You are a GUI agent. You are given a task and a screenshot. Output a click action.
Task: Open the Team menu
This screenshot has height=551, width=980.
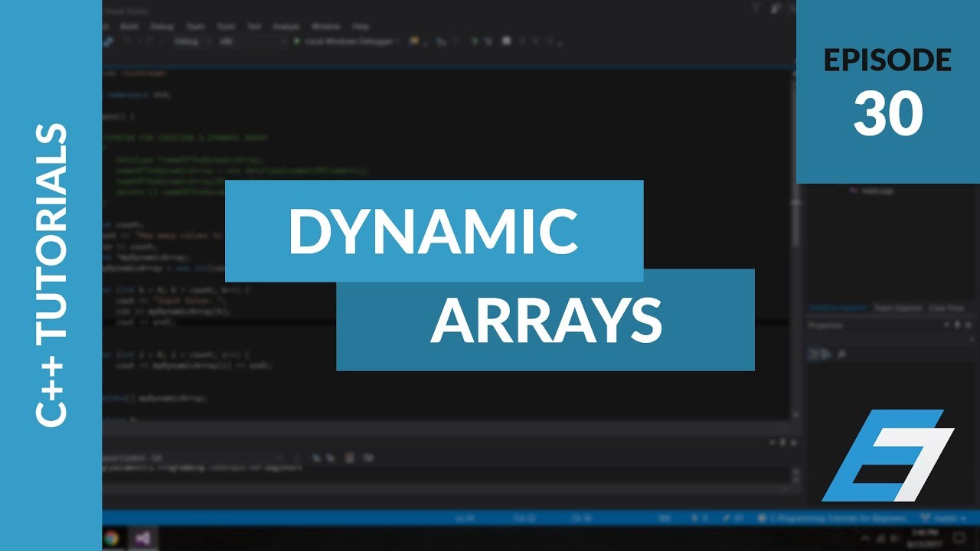point(194,26)
